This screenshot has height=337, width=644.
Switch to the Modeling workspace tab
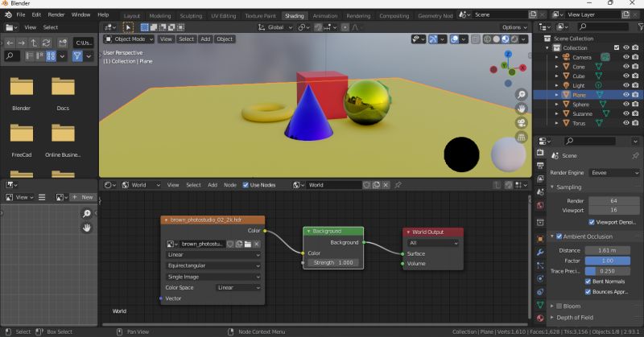pyautogui.click(x=159, y=15)
